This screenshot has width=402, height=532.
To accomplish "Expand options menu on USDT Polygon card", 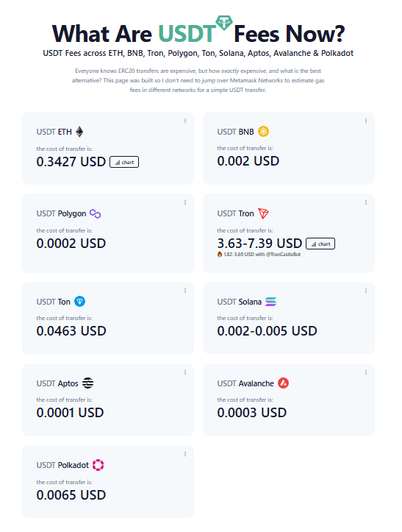I will click(185, 202).
